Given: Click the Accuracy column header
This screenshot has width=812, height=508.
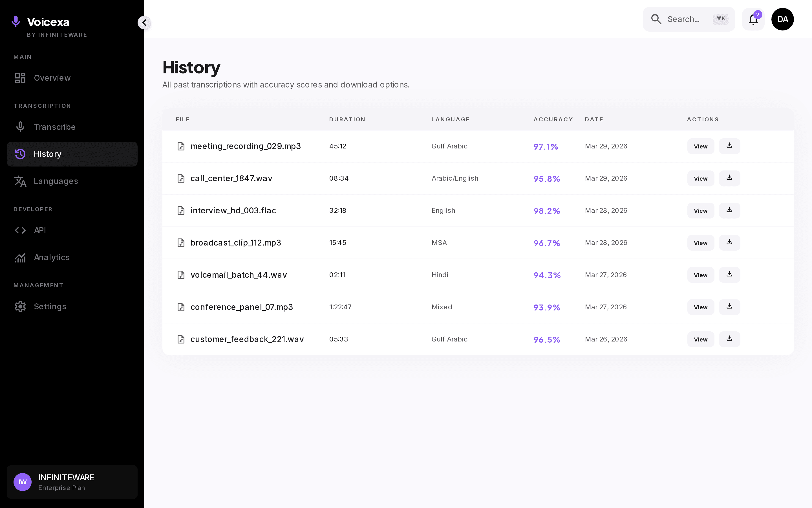Looking at the screenshot, I should tap(553, 120).
